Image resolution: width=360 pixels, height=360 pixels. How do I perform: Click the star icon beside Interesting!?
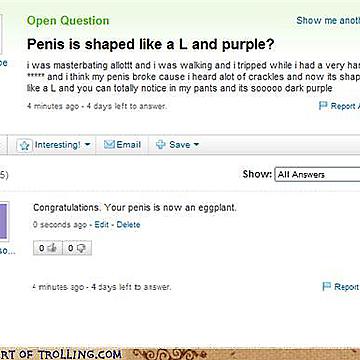(24, 146)
